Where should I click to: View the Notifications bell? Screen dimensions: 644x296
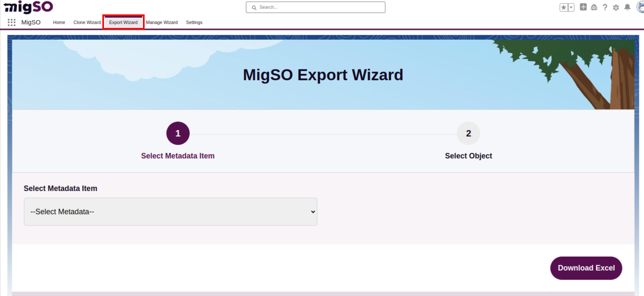tap(628, 8)
